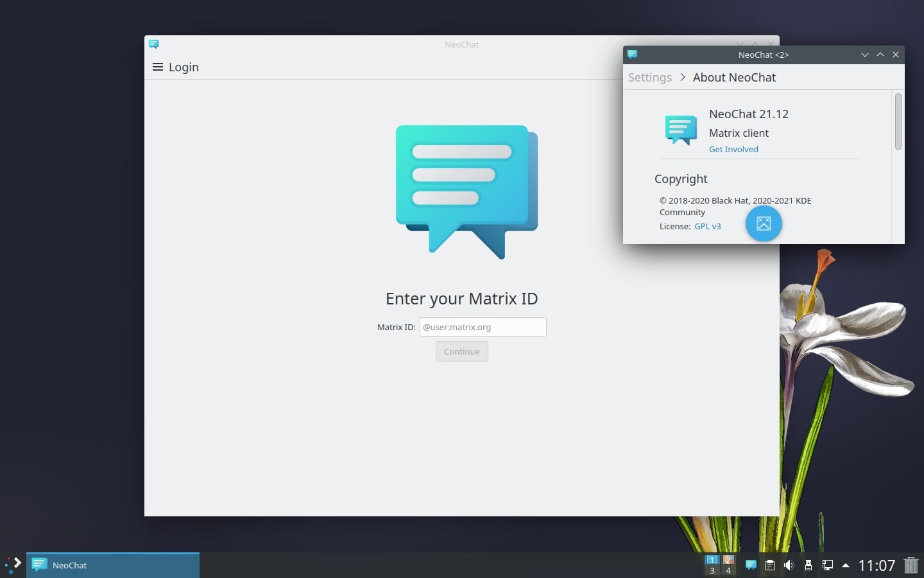Open NeoChat from the system tray icon
Viewport: 924px width, 578px height.
(751, 566)
